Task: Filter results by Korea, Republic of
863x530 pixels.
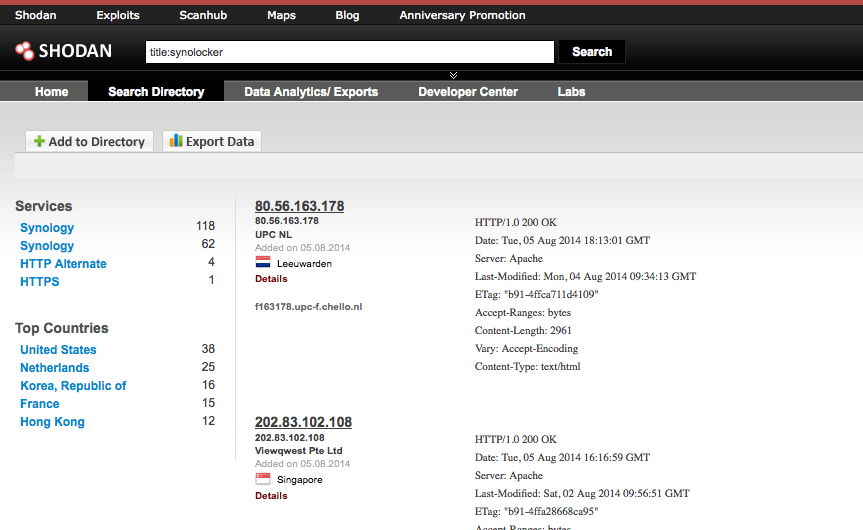Action: [x=73, y=386]
